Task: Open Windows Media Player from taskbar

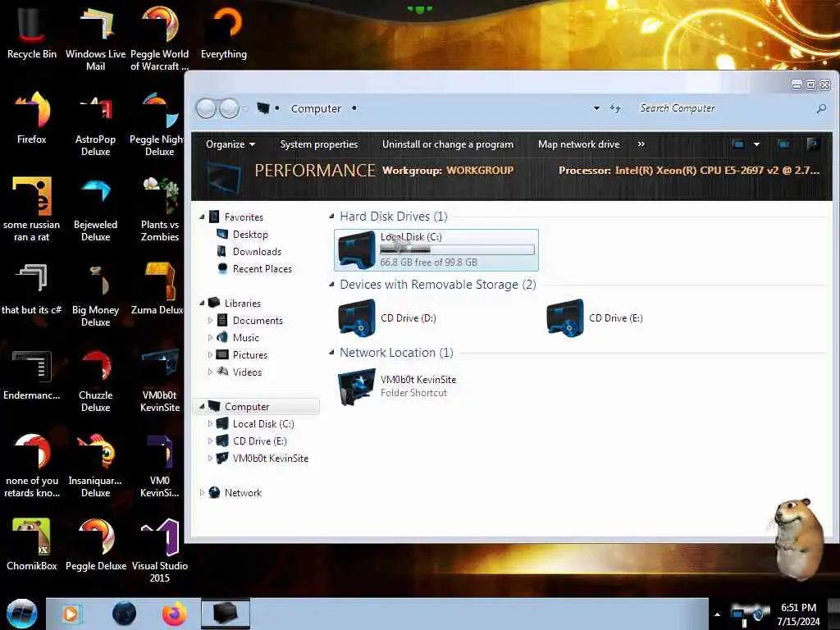Action: tap(71, 614)
